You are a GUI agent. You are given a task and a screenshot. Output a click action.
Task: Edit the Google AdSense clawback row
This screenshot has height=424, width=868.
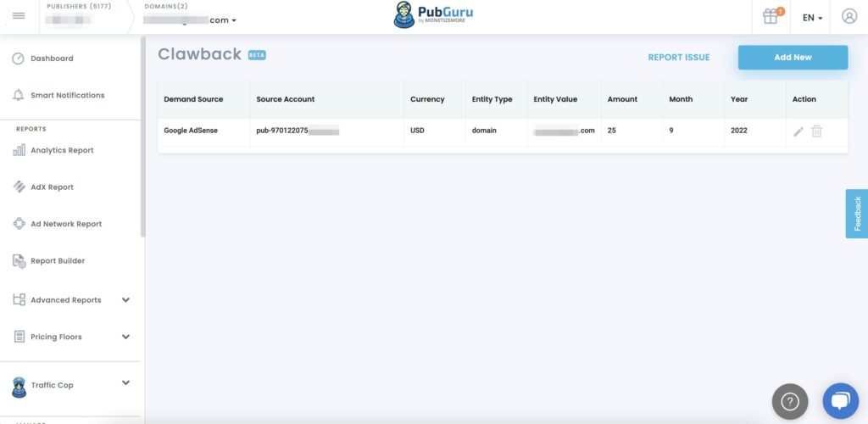click(798, 131)
